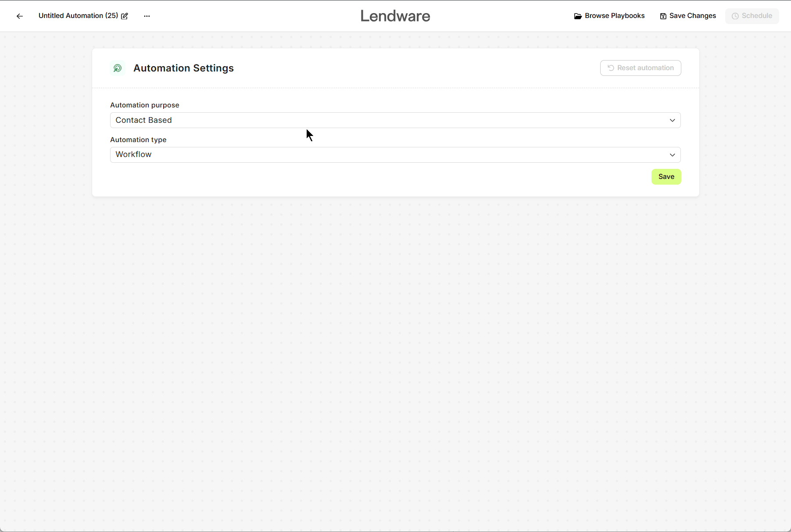
Task: Click the Automation Settings heading
Action: click(183, 68)
